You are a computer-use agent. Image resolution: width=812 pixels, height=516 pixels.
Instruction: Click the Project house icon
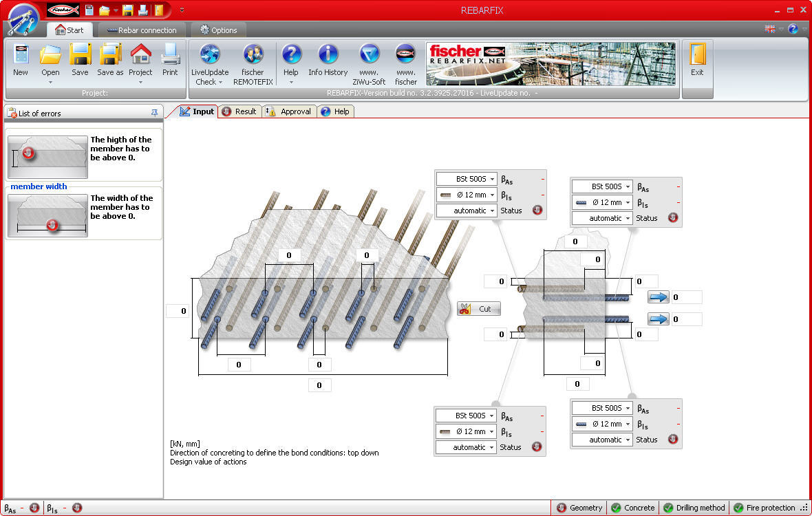point(140,55)
